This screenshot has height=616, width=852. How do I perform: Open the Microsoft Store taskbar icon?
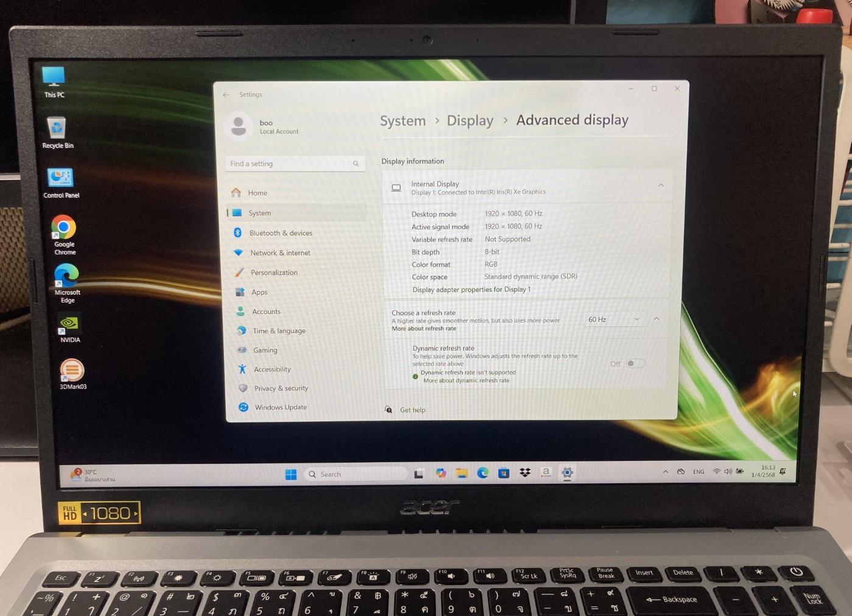pos(504,473)
